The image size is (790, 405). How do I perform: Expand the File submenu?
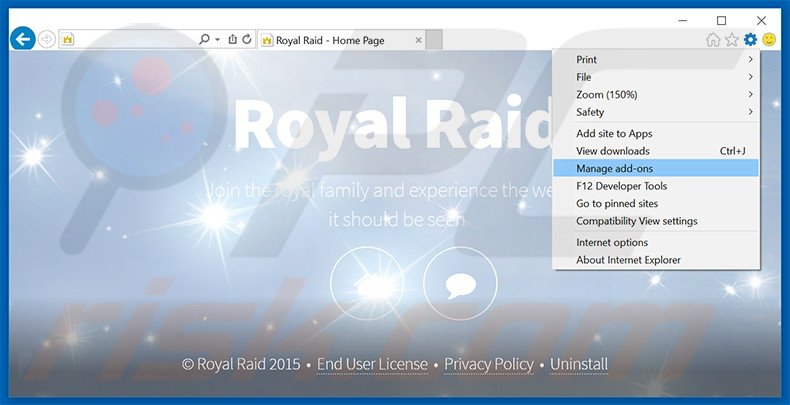(656, 77)
